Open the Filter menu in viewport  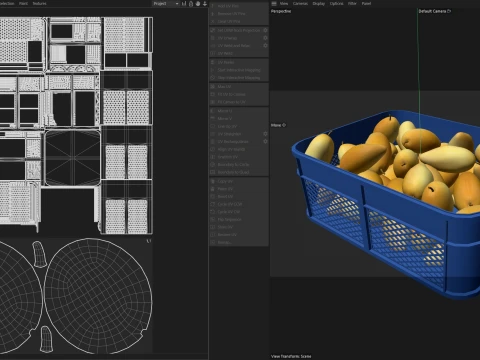(352, 4)
